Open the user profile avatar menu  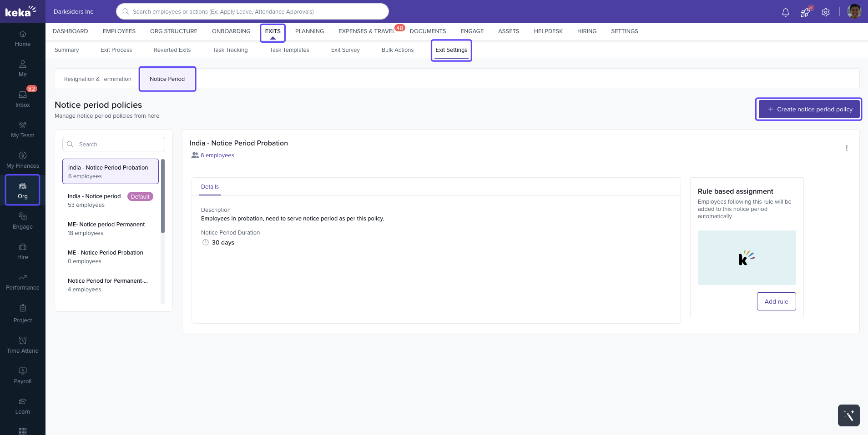pos(854,12)
